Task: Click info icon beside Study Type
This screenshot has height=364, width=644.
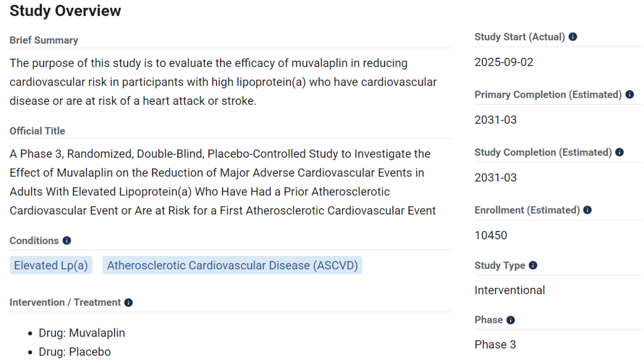Action: coord(533,266)
